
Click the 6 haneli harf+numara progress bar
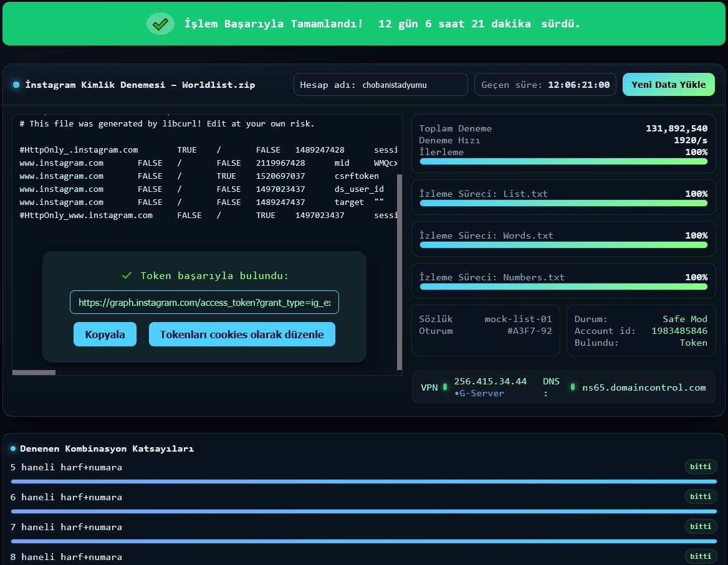tap(363, 511)
